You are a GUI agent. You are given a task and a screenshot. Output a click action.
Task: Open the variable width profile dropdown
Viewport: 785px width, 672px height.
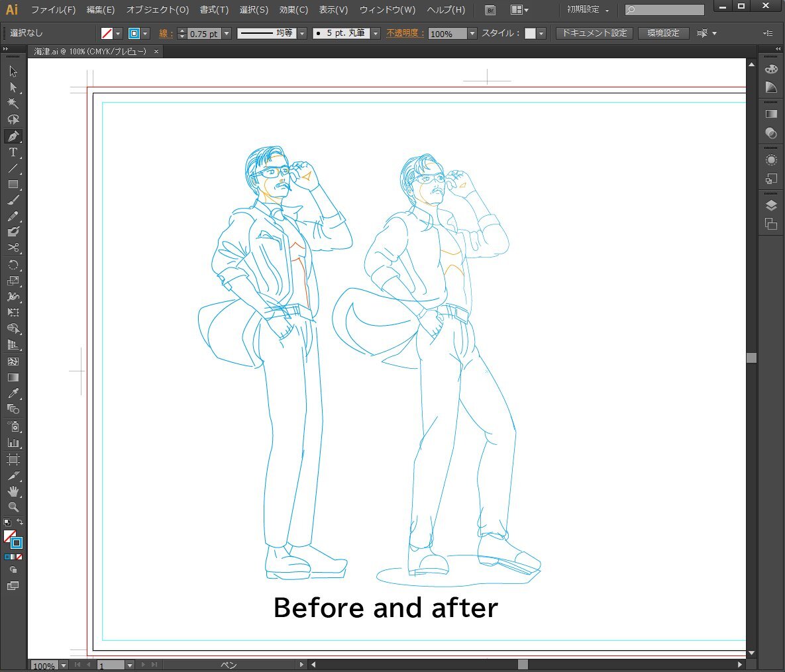tap(302, 34)
